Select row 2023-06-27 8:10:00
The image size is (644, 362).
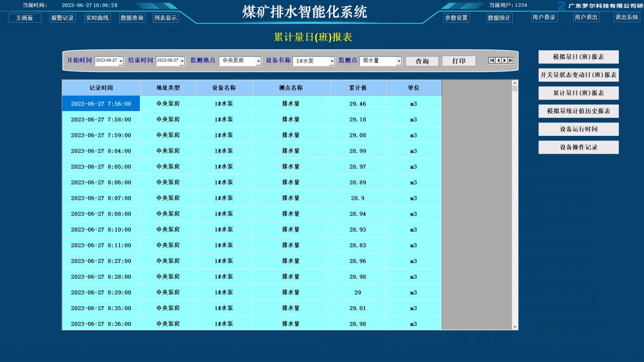[x=252, y=230]
